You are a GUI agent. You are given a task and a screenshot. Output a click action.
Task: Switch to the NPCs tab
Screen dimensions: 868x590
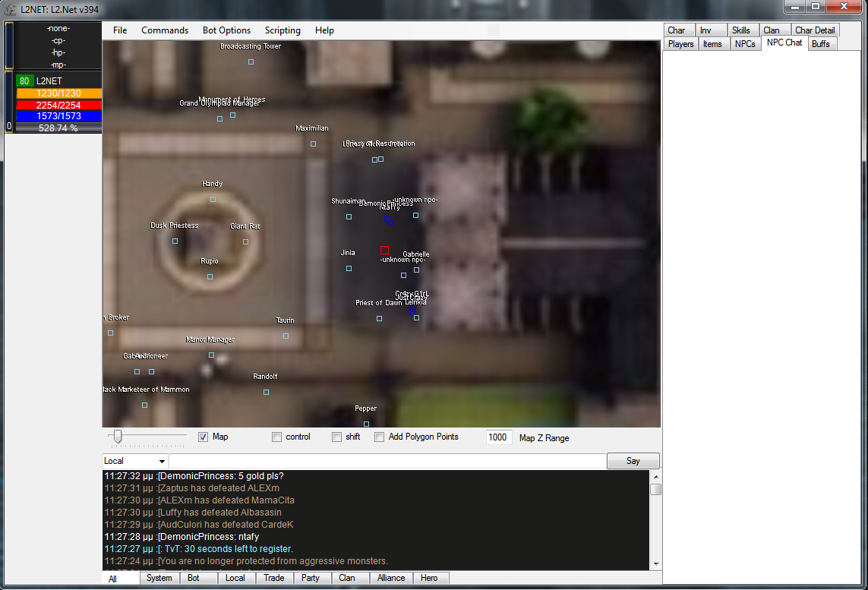pyautogui.click(x=745, y=44)
